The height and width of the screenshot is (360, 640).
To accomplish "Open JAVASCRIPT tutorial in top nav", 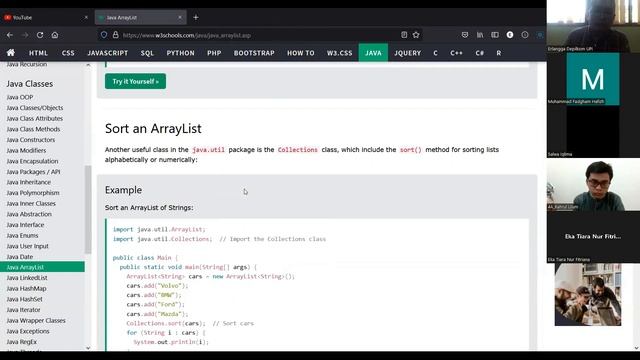I will pyautogui.click(x=108, y=53).
